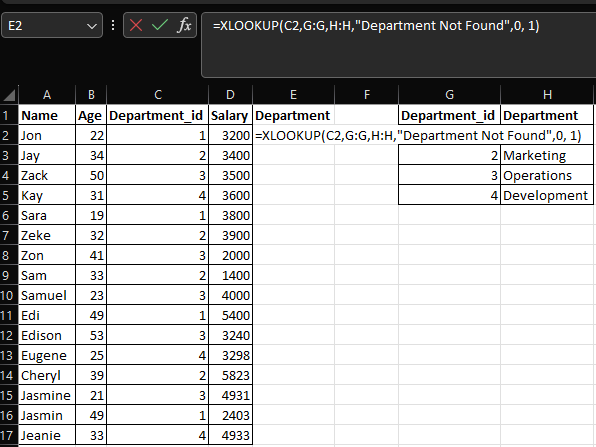Select column H header
The height and width of the screenshot is (447, 596).
coord(547,95)
